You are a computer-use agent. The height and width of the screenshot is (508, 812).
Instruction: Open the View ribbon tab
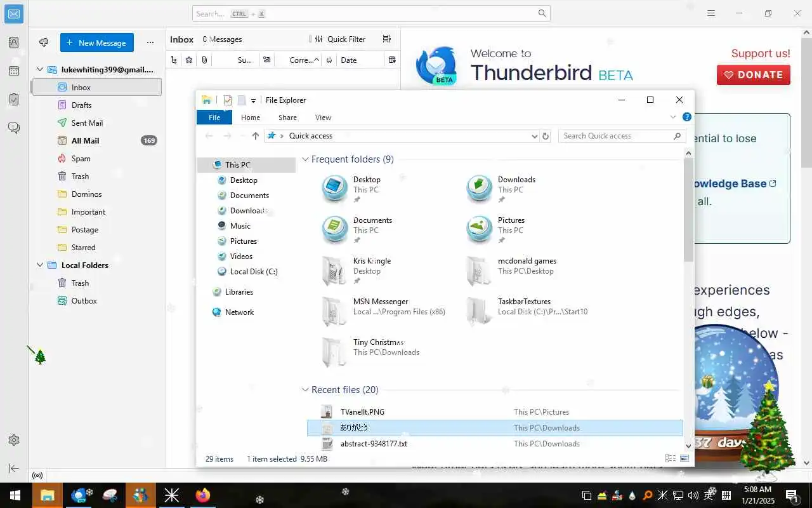323,117
